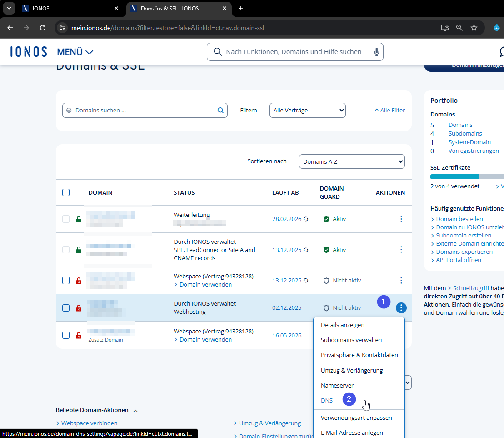Image resolution: width=504 pixels, height=438 pixels.
Task: Click the browser extension icon at the toolbar edge
Action: coord(497,28)
